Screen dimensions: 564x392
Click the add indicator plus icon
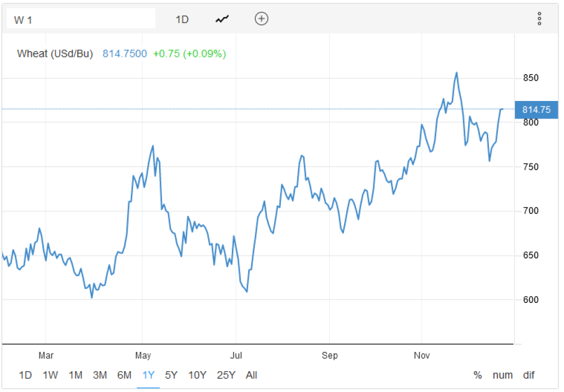262,19
